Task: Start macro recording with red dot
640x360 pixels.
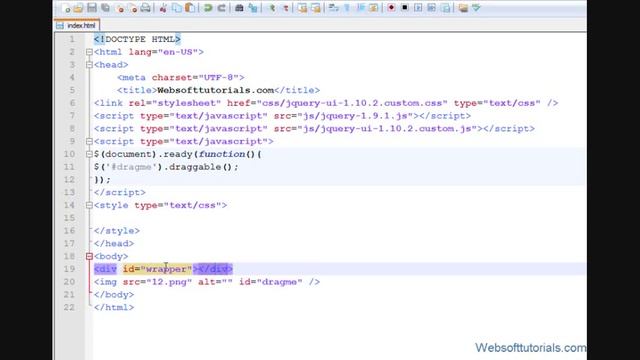Action: click(391, 8)
